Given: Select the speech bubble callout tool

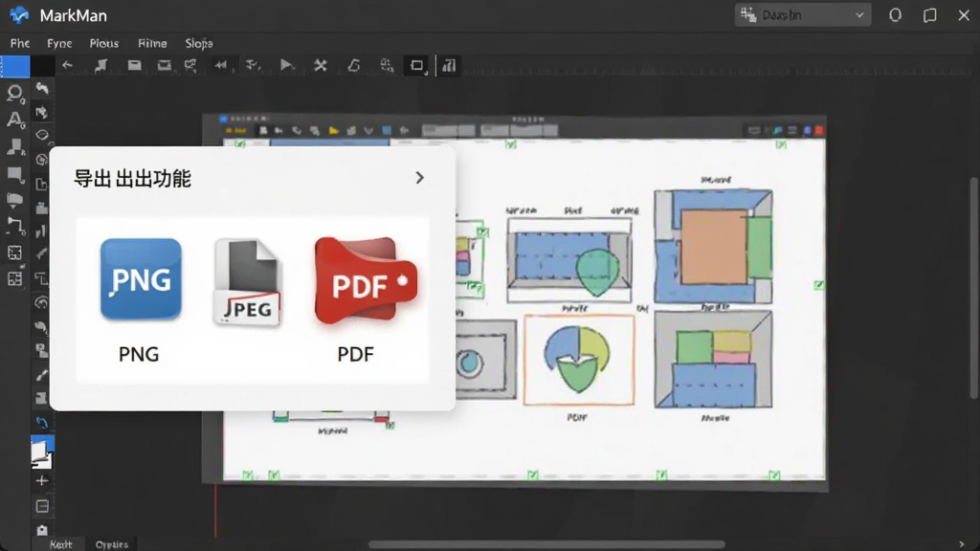Looking at the screenshot, I should click(15, 200).
